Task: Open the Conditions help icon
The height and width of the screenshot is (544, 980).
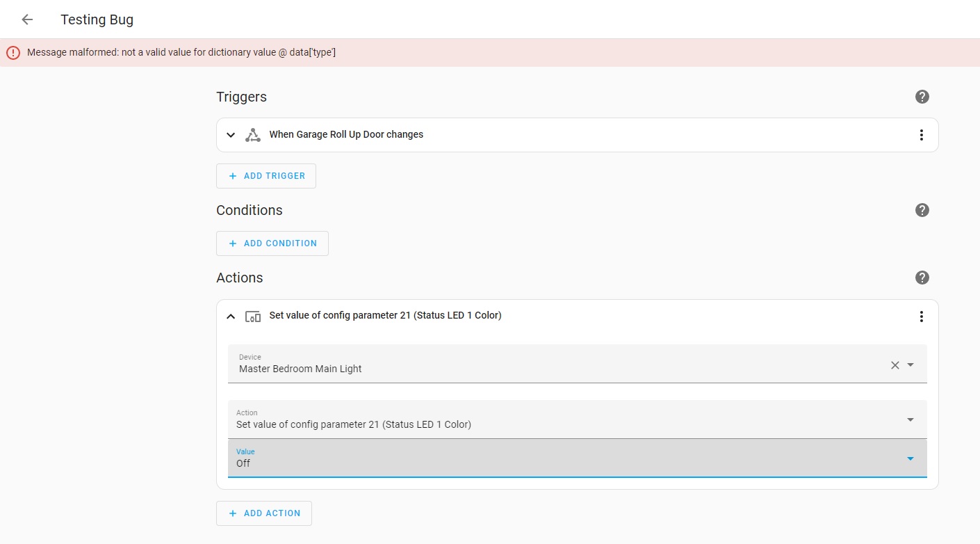Action: (922, 209)
